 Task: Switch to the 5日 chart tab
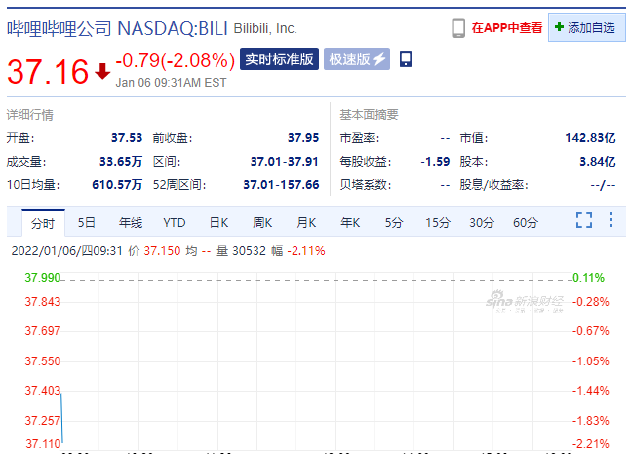point(86,222)
